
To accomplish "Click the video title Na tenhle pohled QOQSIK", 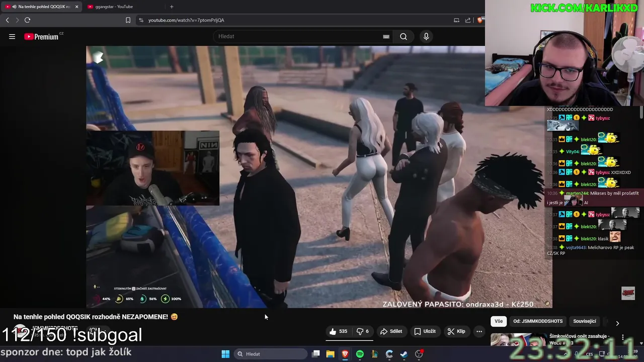I will click(96, 317).
